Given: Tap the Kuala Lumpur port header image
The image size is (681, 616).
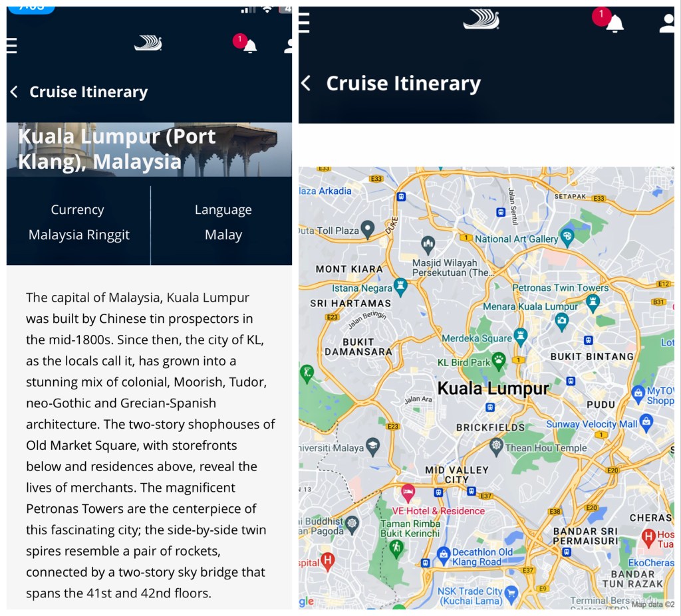Looking at the screenshot, I should (149, 150).
